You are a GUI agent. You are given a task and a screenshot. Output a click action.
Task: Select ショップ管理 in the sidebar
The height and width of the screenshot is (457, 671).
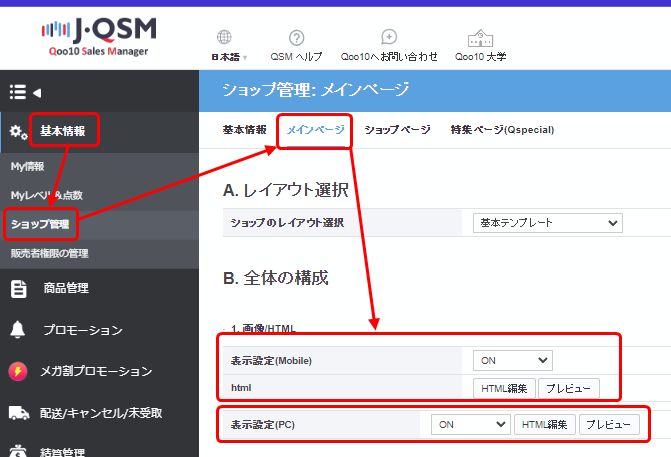click(x=40, y=223)
